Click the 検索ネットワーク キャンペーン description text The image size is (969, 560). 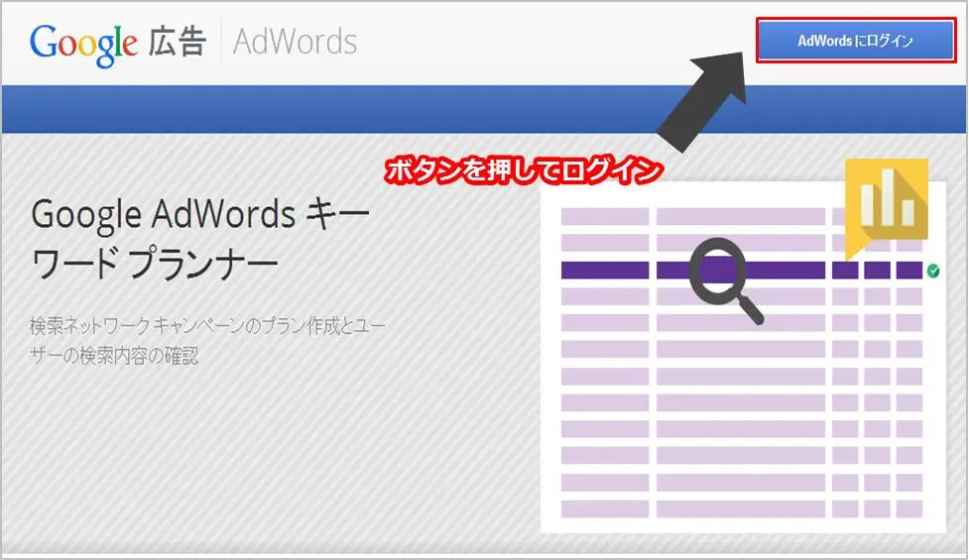point(207,340)
